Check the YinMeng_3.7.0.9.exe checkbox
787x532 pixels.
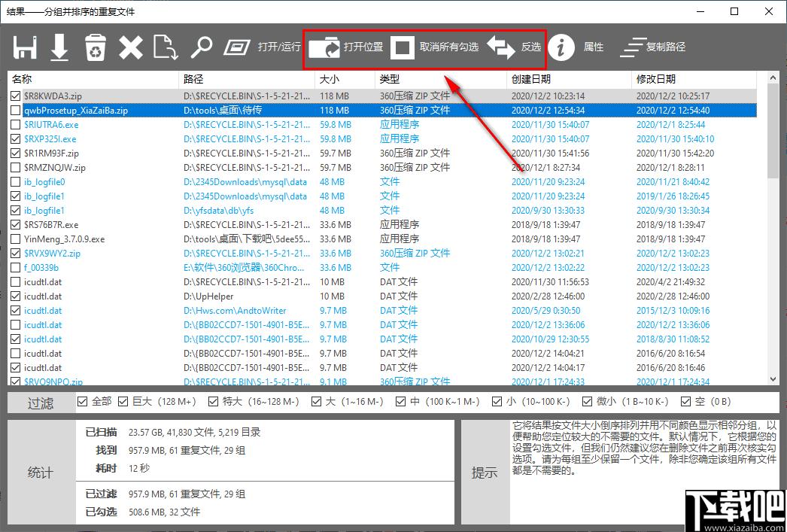[16, 239]
